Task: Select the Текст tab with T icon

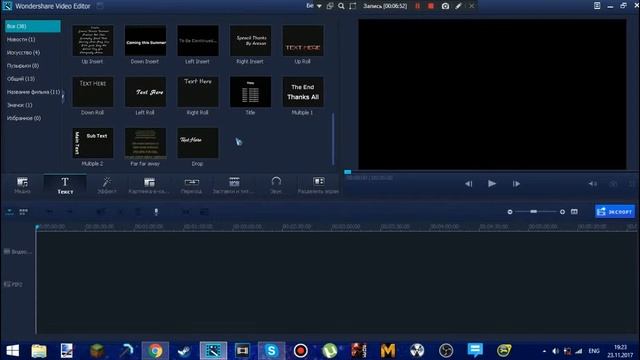Action: (x=65, y=185)
